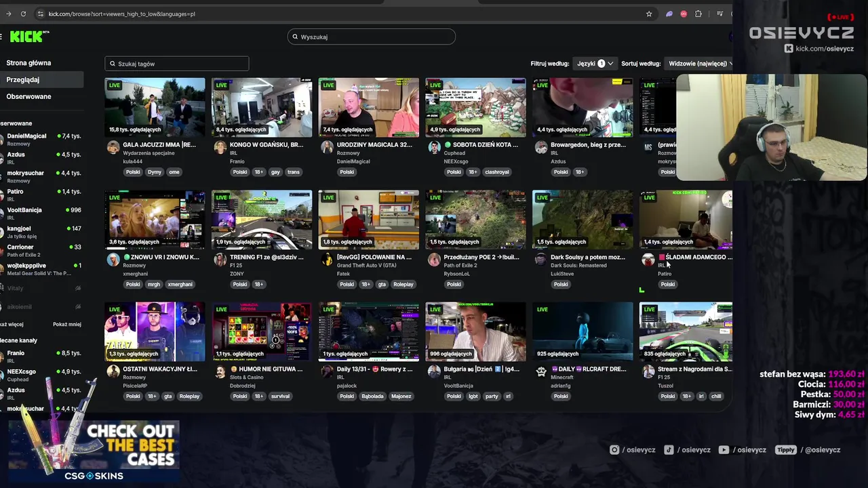The height and width of the screenshot is (488, 868).
Task: Open the Języki filter dropdown
Action: 595,63
